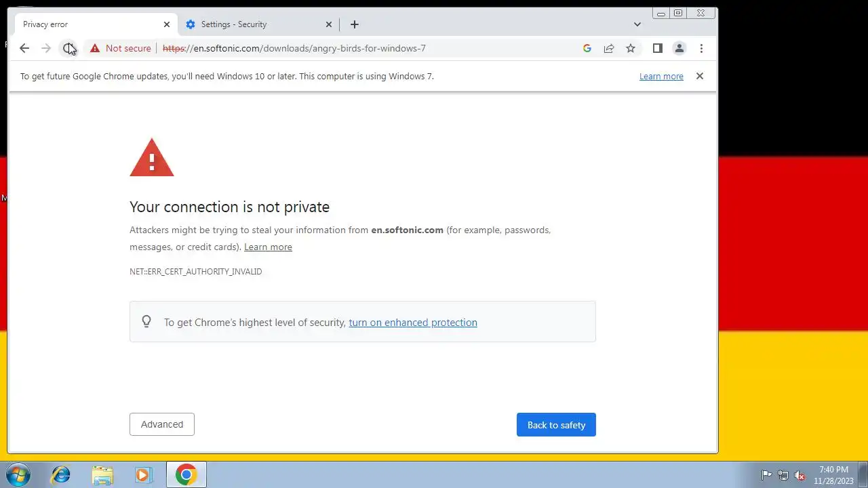Click the Google icon in address bar
Image resolution: width=868 pixels, height=488 pixels.
[x=587, y=48]
